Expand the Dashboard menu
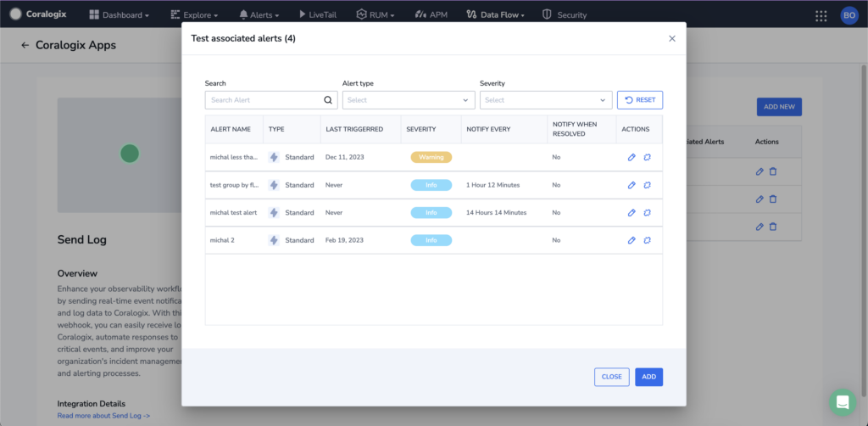 [x=119, y=15]
